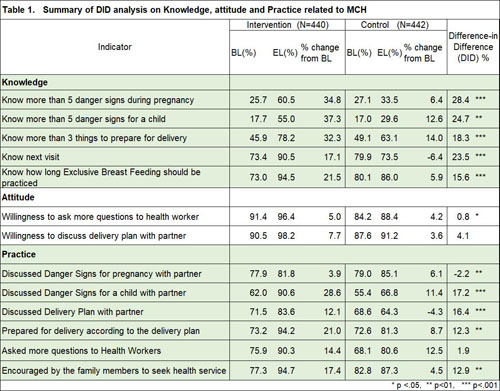500x391 pixels.
Task: Select 'Prepared for delivery according to the delivery plan'
Action: (101, 331)
